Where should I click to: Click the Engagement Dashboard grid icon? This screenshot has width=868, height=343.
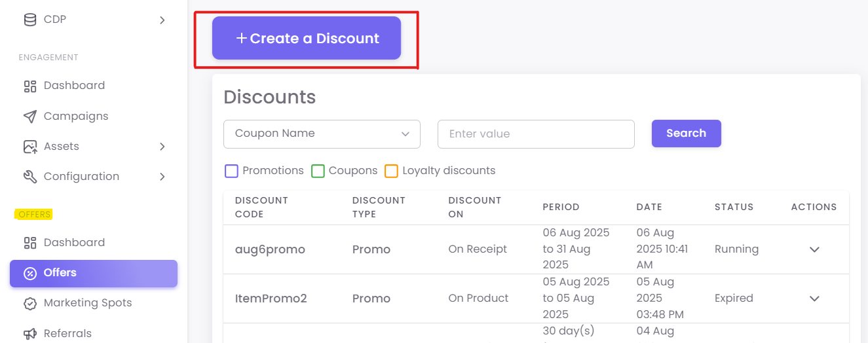[x=30, y=86]
